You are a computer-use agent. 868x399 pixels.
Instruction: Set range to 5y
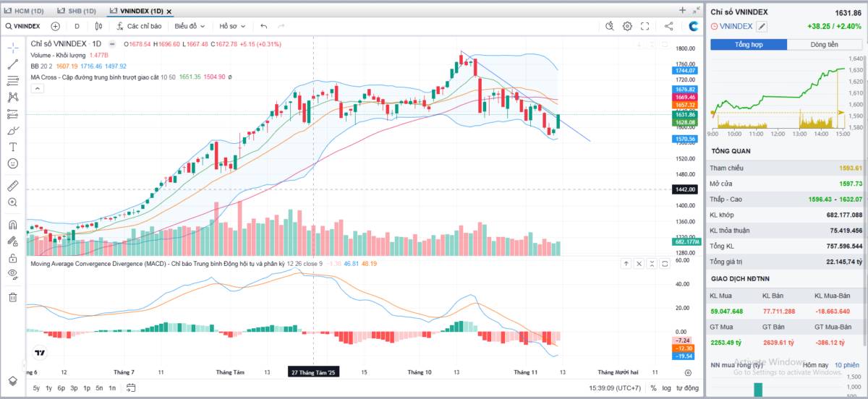tap(36, 388)
